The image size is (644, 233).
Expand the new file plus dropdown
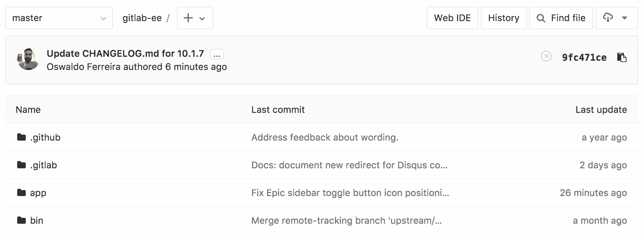pos(202,18)
